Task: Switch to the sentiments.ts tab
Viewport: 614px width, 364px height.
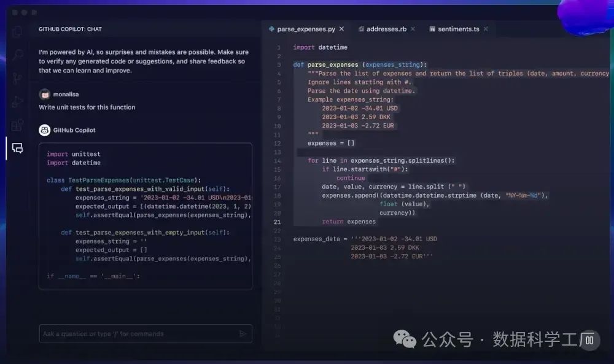Action: [x=458, y=29]
